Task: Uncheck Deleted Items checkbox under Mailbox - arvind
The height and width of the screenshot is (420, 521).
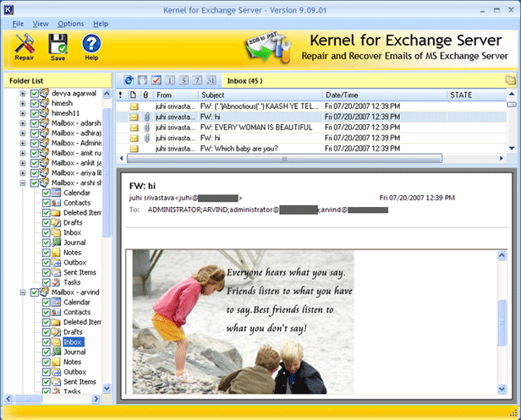Action: (x=47, y=322)
